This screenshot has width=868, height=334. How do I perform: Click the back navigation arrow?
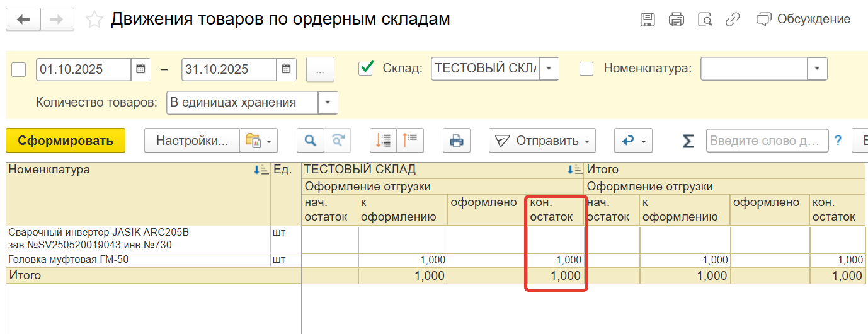[23, 20]
